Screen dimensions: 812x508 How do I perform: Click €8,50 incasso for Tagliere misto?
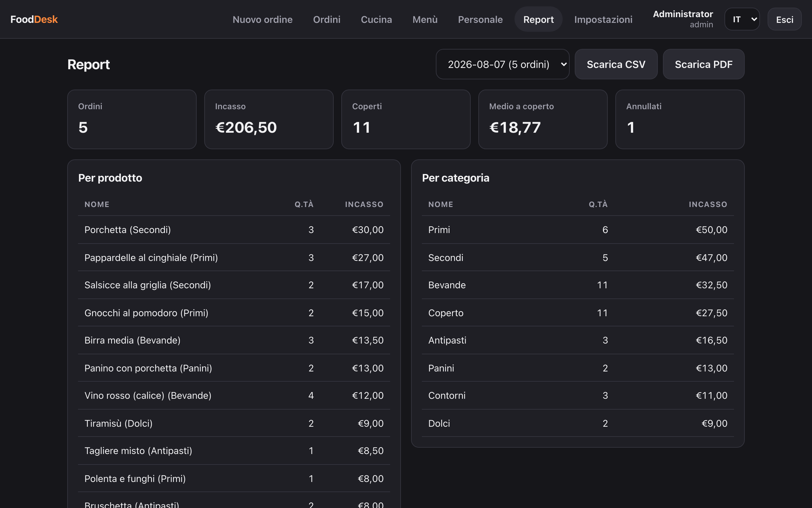tap(370, 451)
